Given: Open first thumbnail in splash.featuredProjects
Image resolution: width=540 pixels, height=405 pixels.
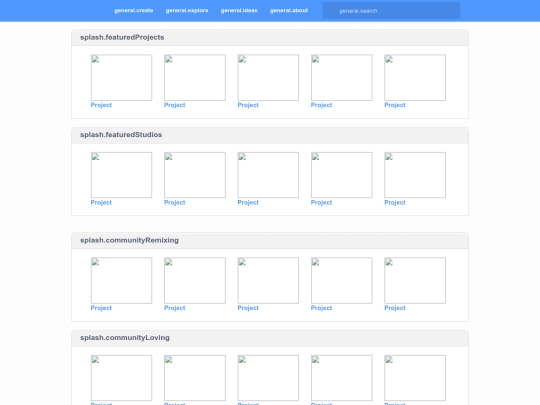Looking at the screenshot, I should 121,77.
